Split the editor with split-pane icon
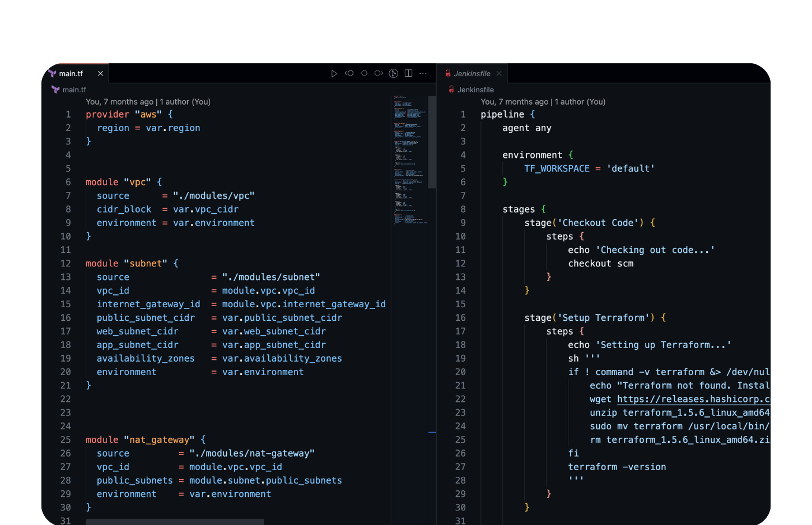812x525 pixels. click(408, 73)
